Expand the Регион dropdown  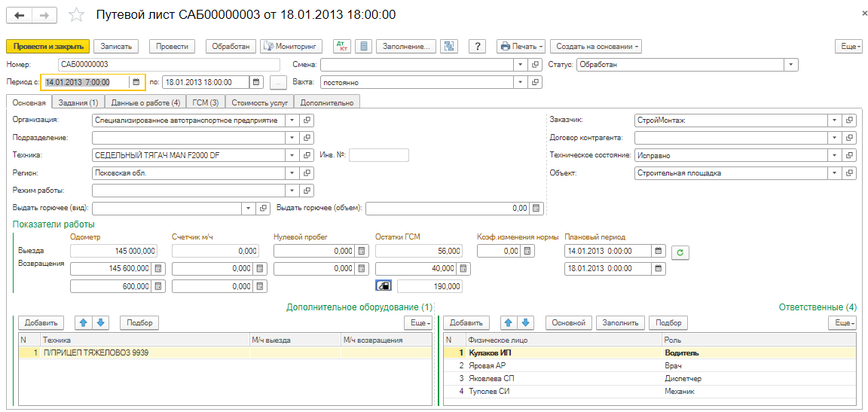coord(292,173)
